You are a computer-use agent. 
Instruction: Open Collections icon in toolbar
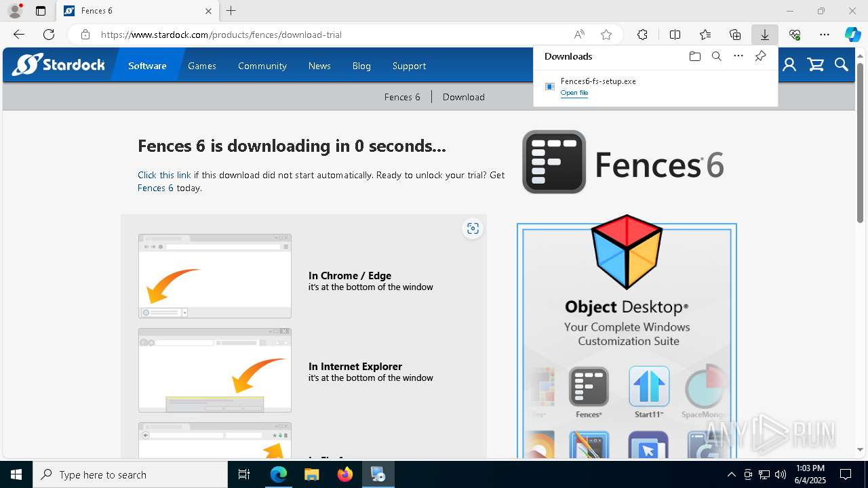735,35
